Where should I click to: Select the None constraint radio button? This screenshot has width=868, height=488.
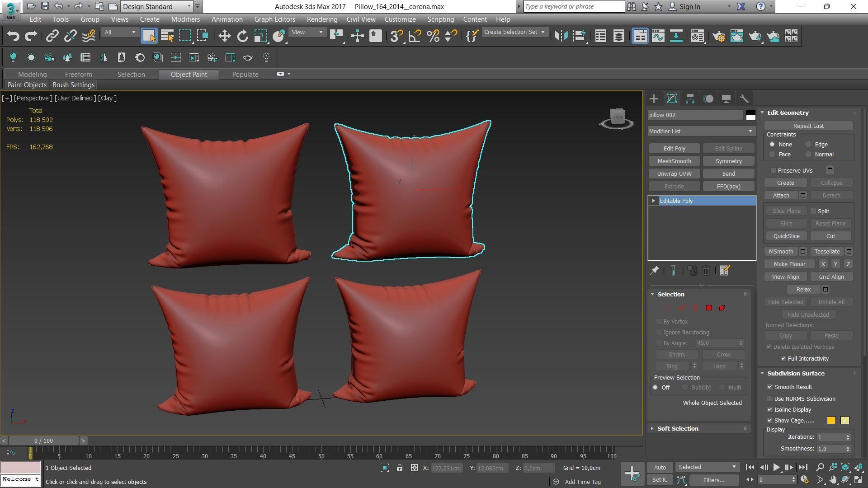[772, 145]
